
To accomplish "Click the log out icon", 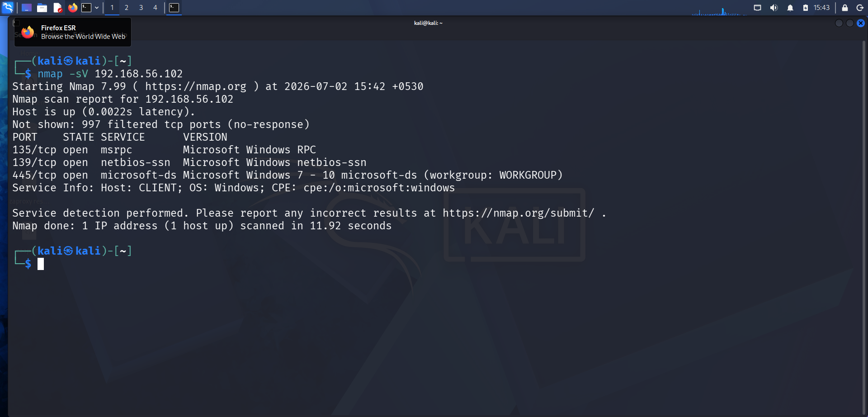I will [x=860, y=8].
